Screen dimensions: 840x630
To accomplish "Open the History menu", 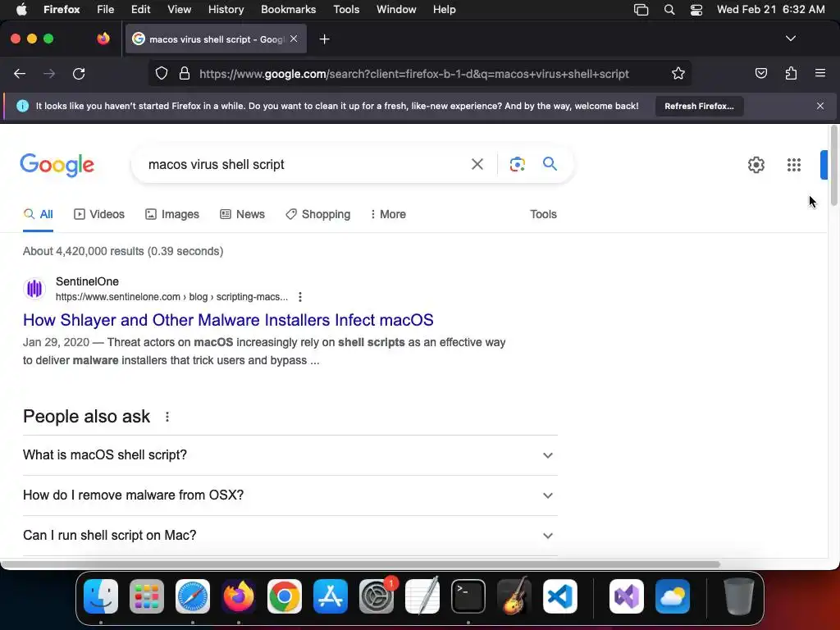I will 226,10.
